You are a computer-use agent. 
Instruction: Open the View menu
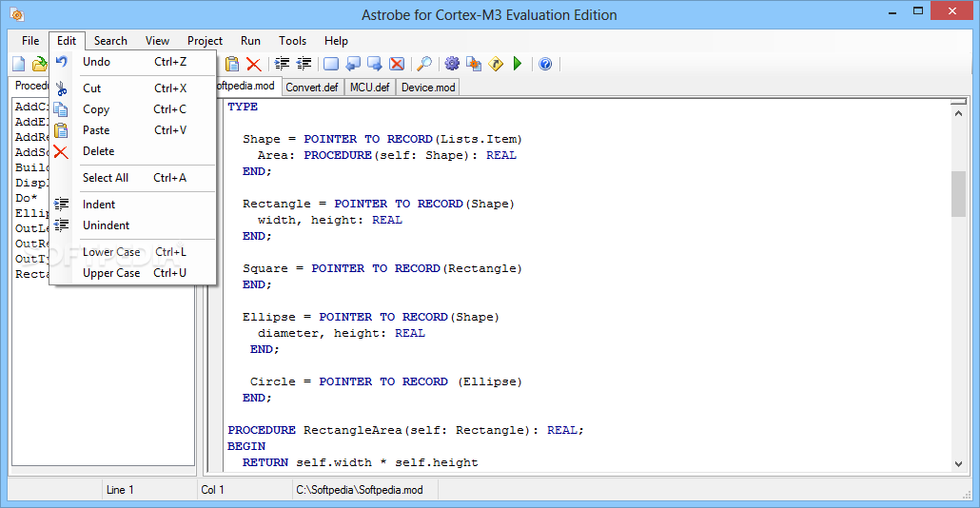158,41
